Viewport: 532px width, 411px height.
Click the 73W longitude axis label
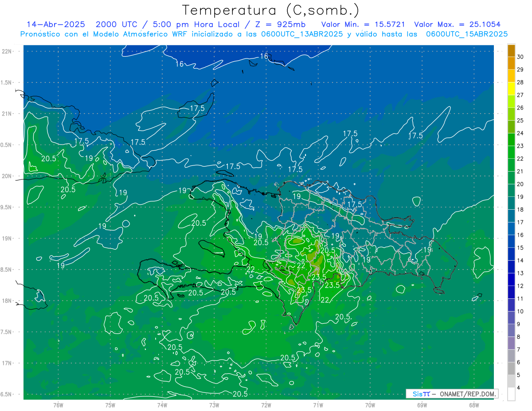pos(214,405)
